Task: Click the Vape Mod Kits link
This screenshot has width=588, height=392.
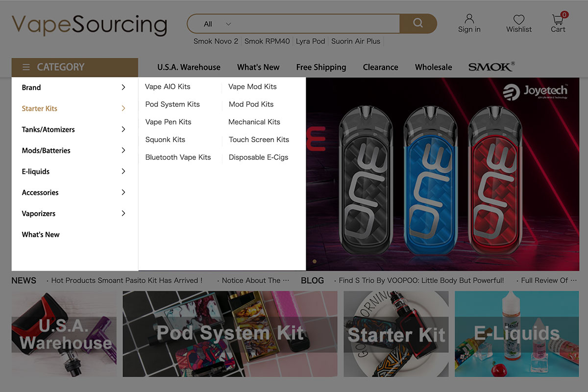Action: click(x=252, y=87)
